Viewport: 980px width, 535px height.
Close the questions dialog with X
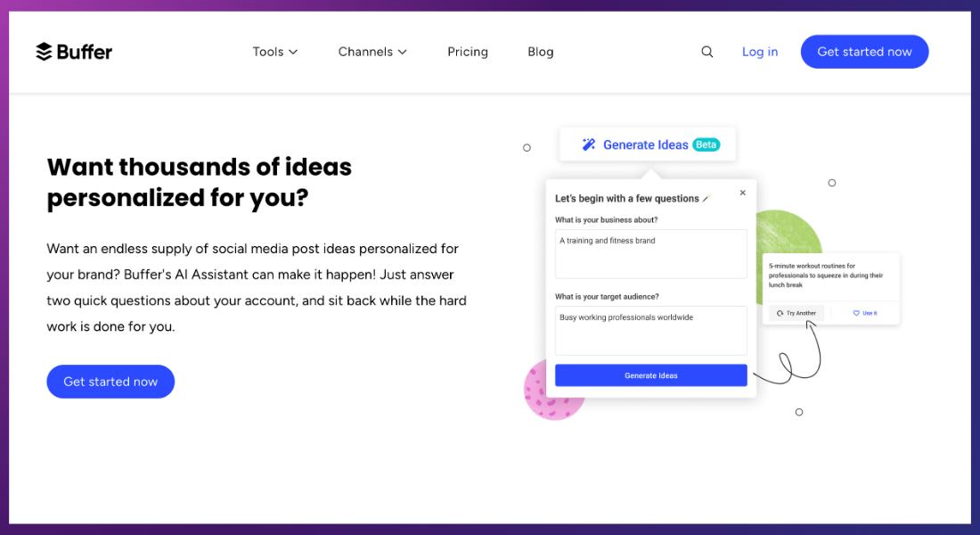point(742,193)
